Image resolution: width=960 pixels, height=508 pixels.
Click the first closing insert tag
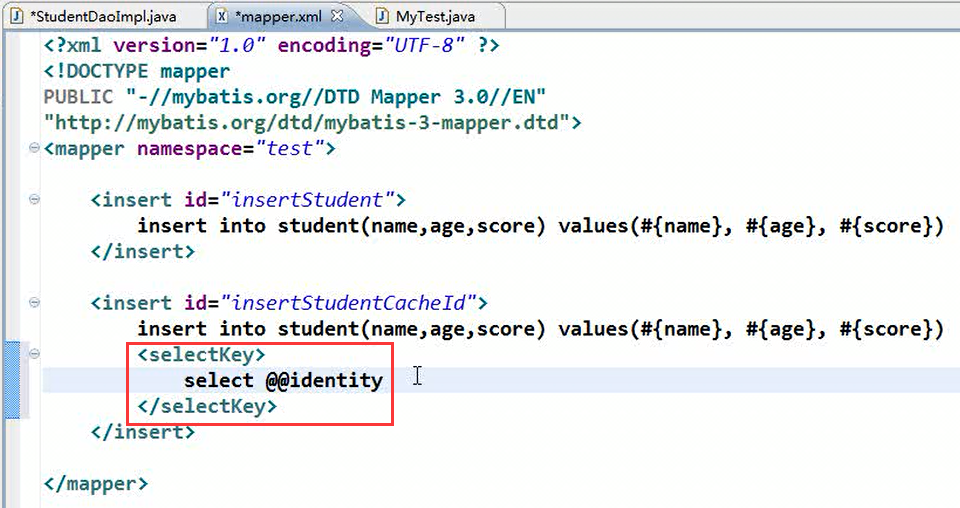click(x=143, y=252)
